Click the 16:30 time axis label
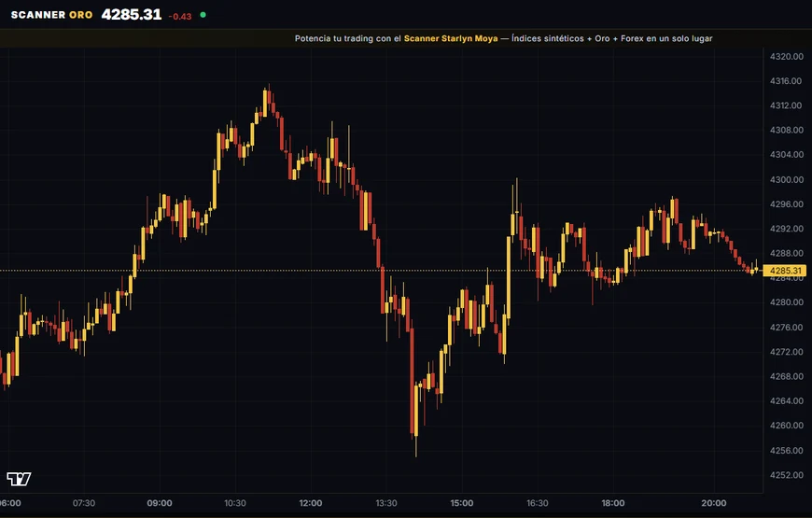 click(x=538, y=503)
